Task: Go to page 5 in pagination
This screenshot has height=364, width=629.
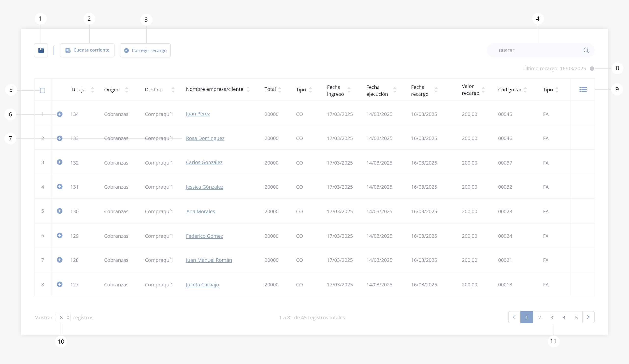Action: click(576, 317)
